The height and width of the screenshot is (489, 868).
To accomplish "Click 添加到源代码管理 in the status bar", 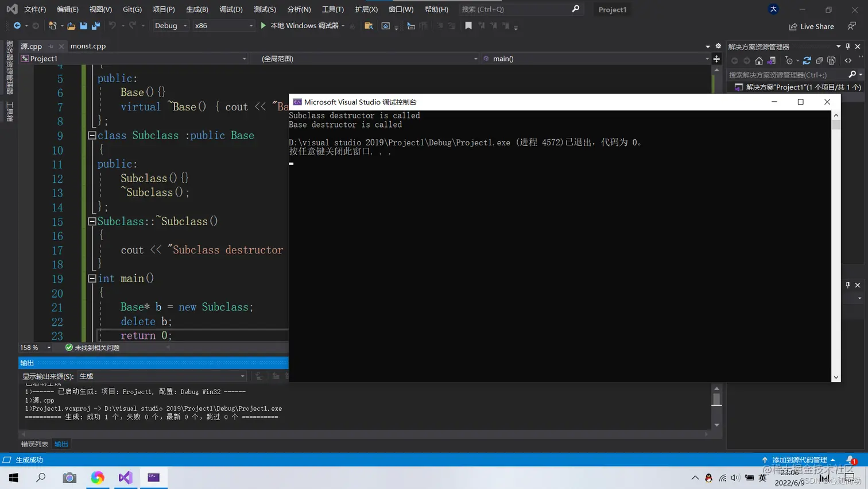I will (799, 460).
